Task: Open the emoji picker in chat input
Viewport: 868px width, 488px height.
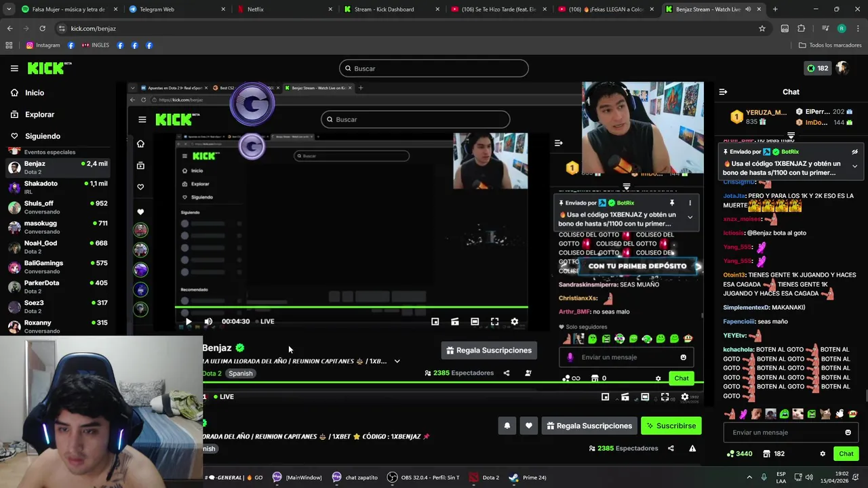Action: tap(848, 432)
